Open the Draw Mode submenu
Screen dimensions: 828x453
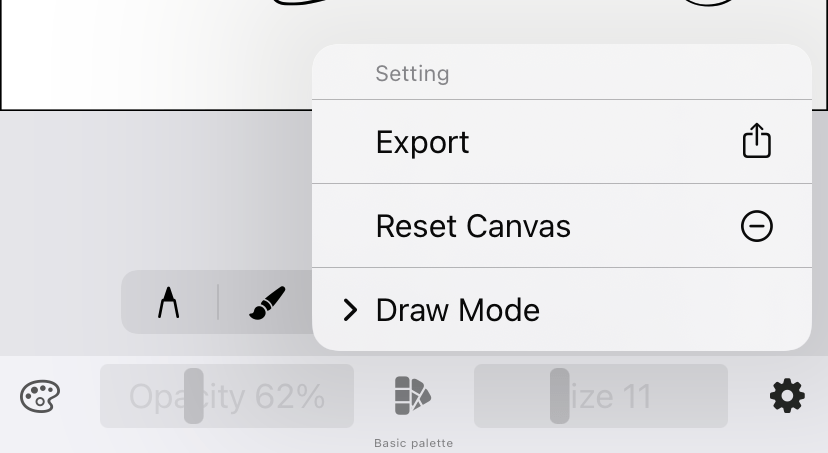click(x=457, y=310)
